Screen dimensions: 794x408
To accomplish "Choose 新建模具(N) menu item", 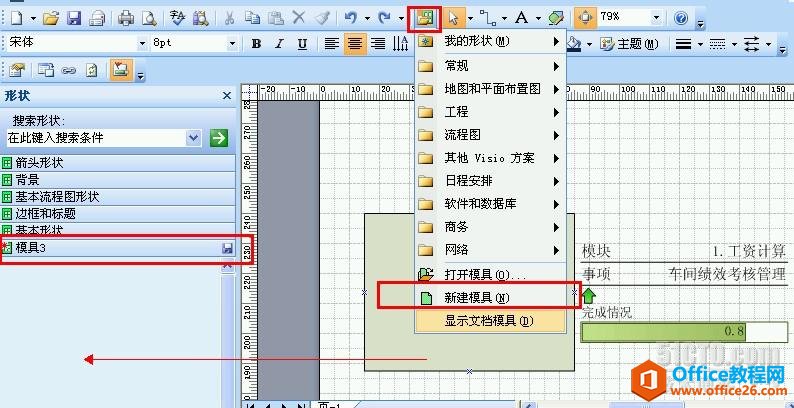I will 490,298.
